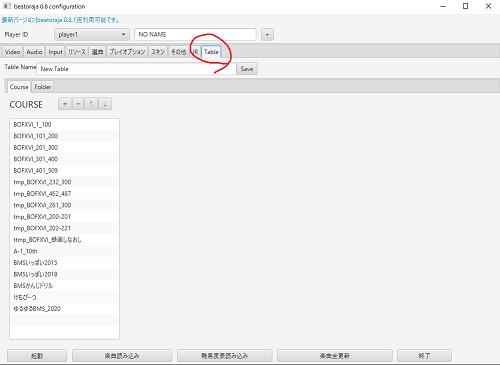This screenshot has height=365, width=500.
Task: Open the その他 tab
Action: [178, 52]
